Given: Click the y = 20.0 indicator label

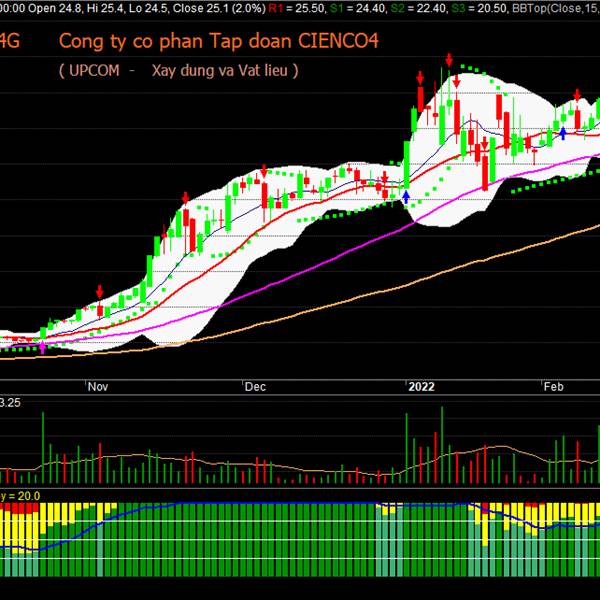Looking at the screenshot, I should pos(20,496).
